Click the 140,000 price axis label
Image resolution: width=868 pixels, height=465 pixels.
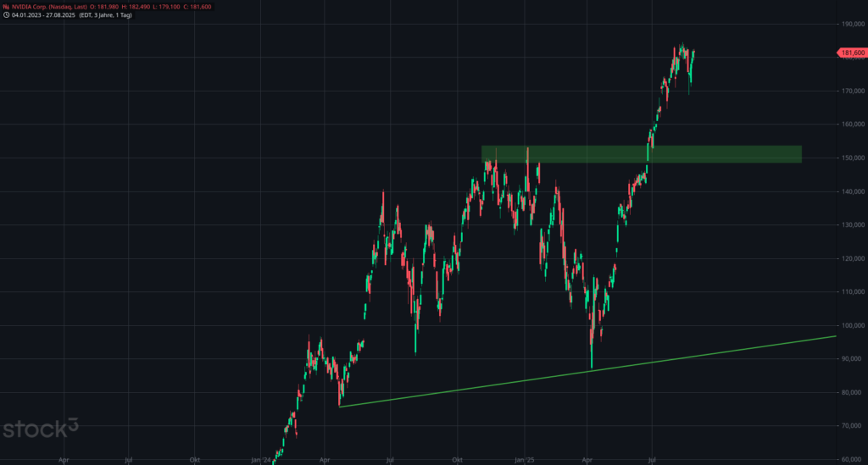[x=853, y=191]
